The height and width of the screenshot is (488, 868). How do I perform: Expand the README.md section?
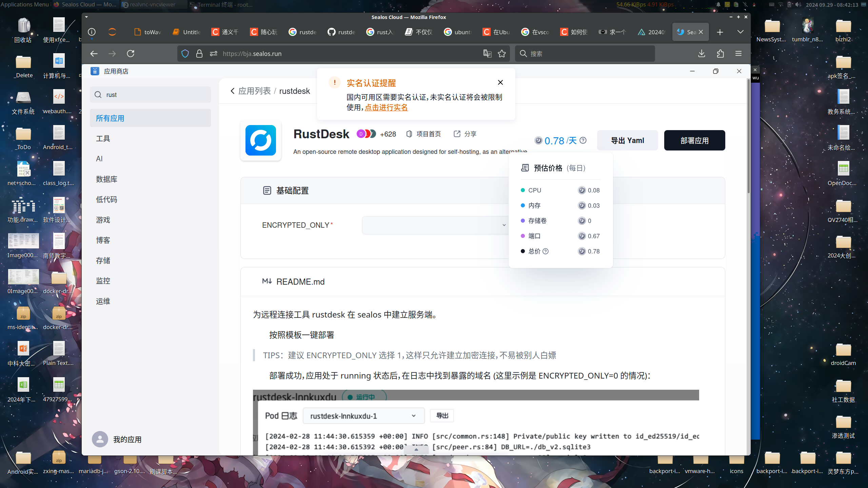[x=300, y=281]
